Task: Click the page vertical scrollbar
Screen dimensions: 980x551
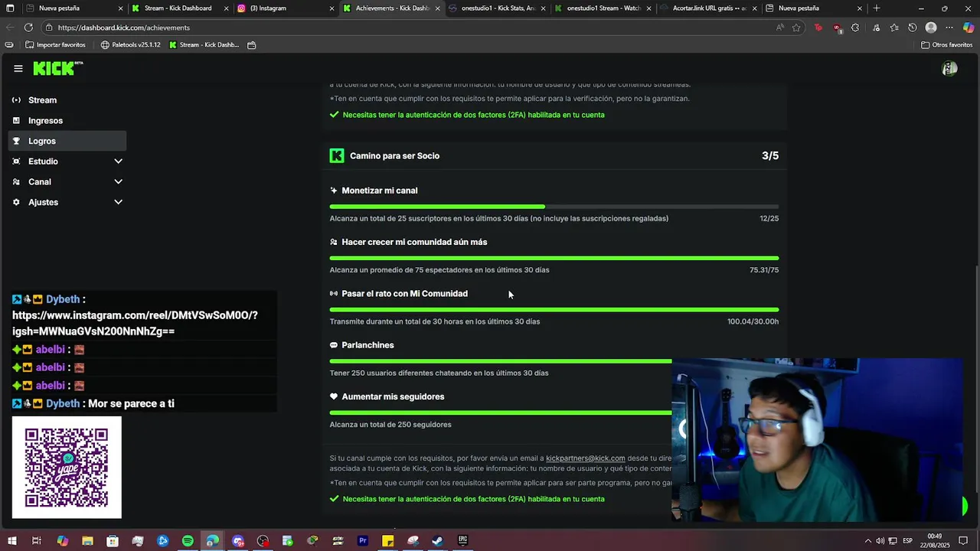Action: tap(976, 379)
